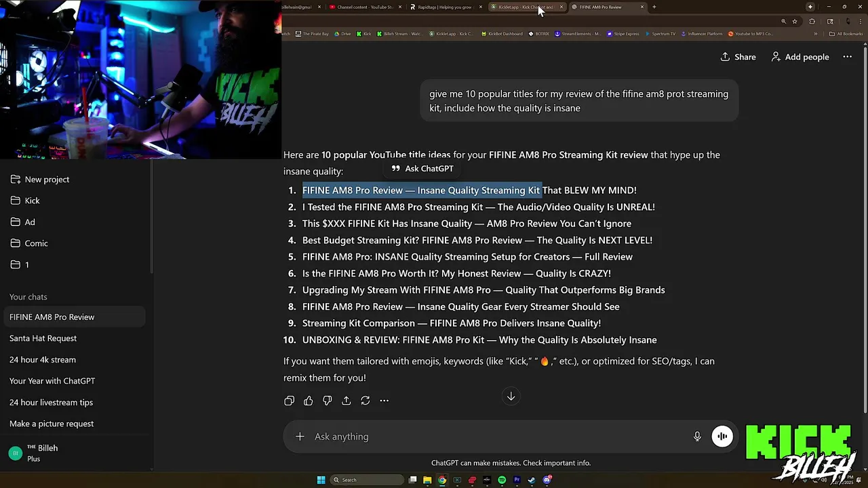Open the Ad project folder
Screen dimensions: 868x488
click(76, 222)
